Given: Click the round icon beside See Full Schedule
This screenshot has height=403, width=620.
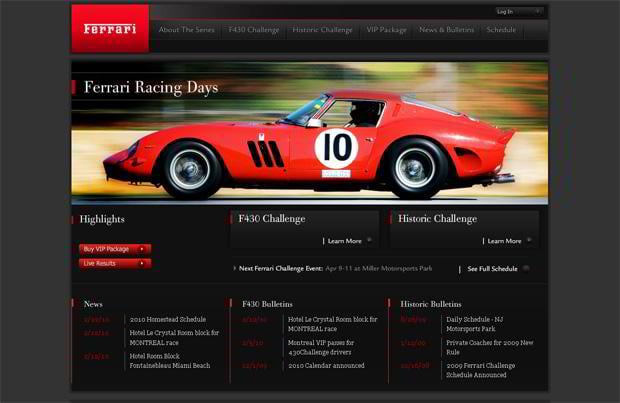Looking at the screenshot, I should pyautogui.click(x=526, y=268).
